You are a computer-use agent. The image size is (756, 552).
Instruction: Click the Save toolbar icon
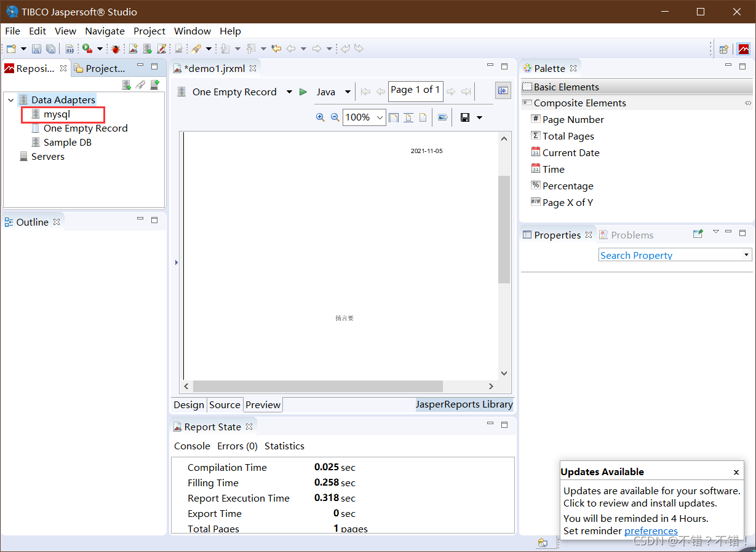(36, 49)
